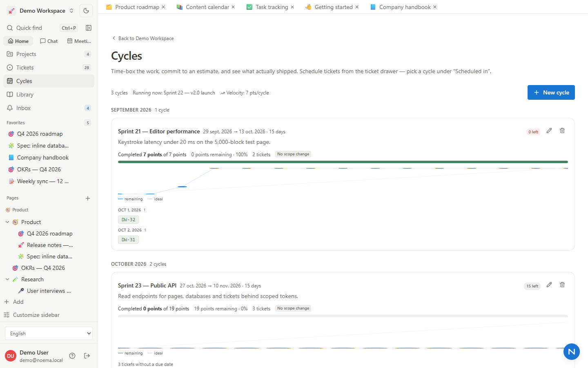Delete Sprint 23 trash icon
The image size is (588, 368).
[x=562, y=285]
